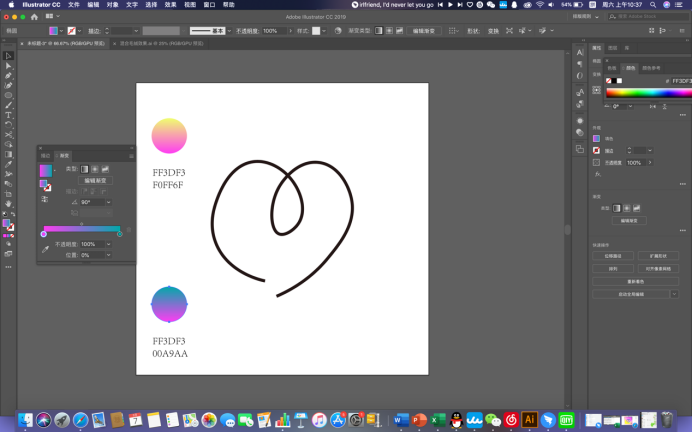
Task: Open the 窗口 (Window) menu
Action: coord(209,5)
